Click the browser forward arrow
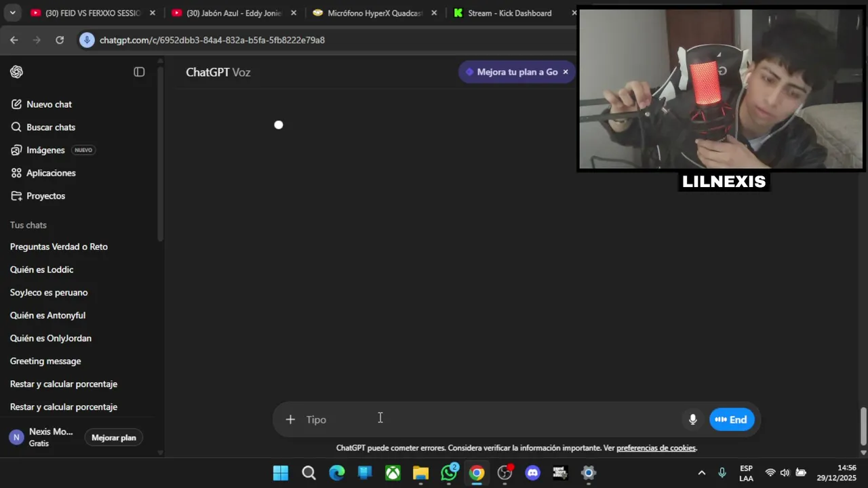The image size is (868, 488). click(x=37, y=40)
